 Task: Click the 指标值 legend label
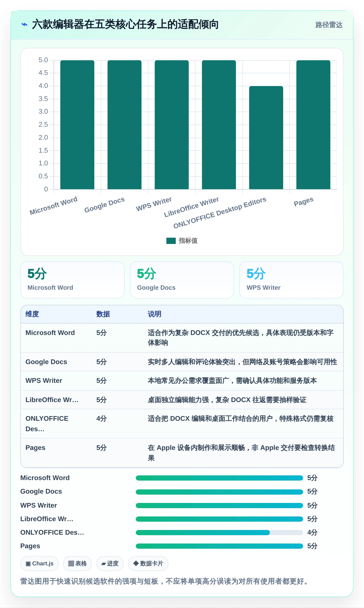tap(188, 241)
